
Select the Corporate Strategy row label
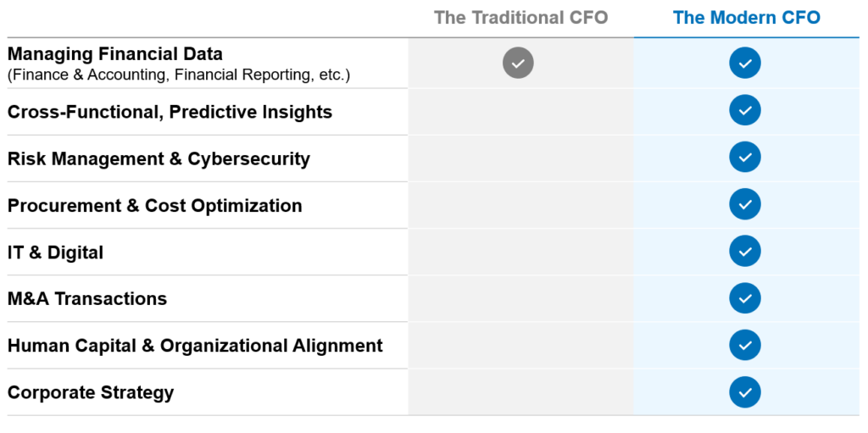91,393
